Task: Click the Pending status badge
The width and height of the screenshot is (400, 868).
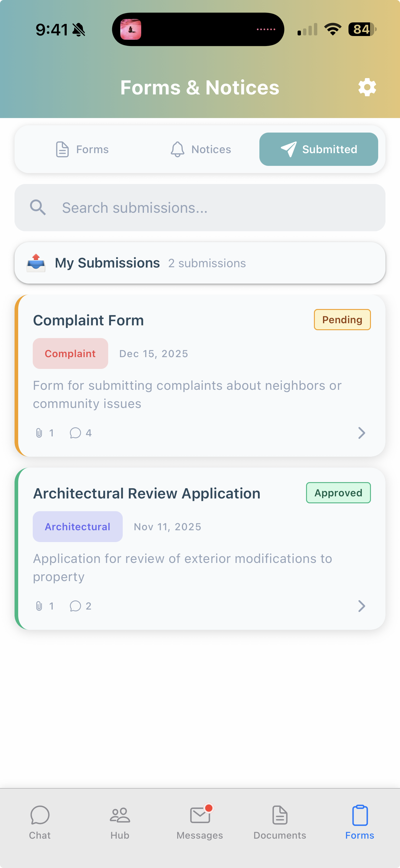Action: click(342, 320)
